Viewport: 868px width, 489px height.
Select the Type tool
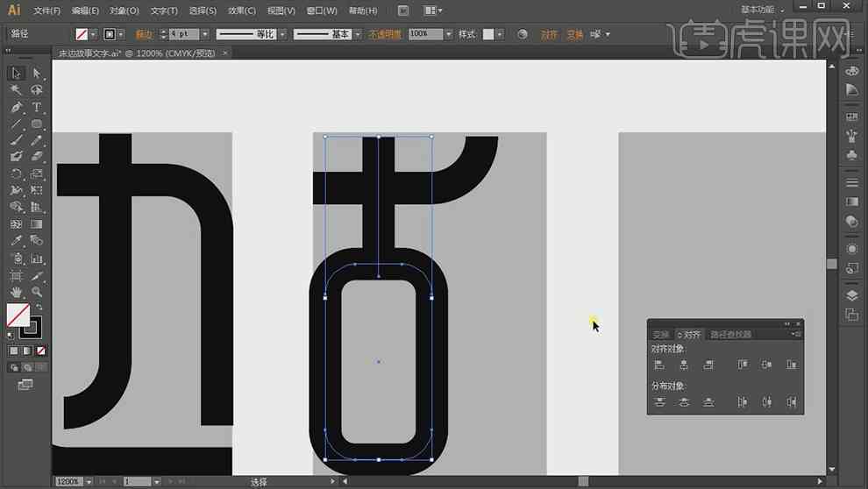click(x=37, y=107)
